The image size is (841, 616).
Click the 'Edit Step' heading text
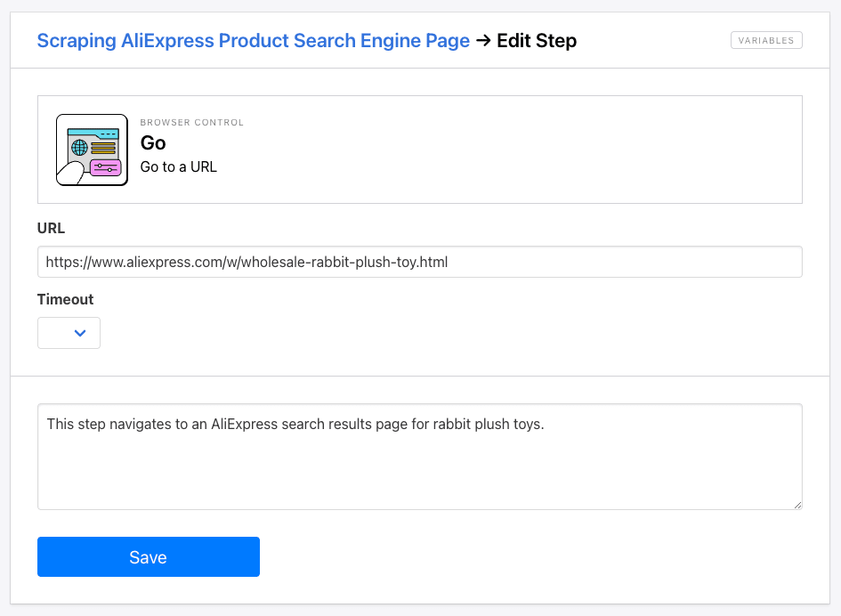pyautogui.click(x=537, y=41)
